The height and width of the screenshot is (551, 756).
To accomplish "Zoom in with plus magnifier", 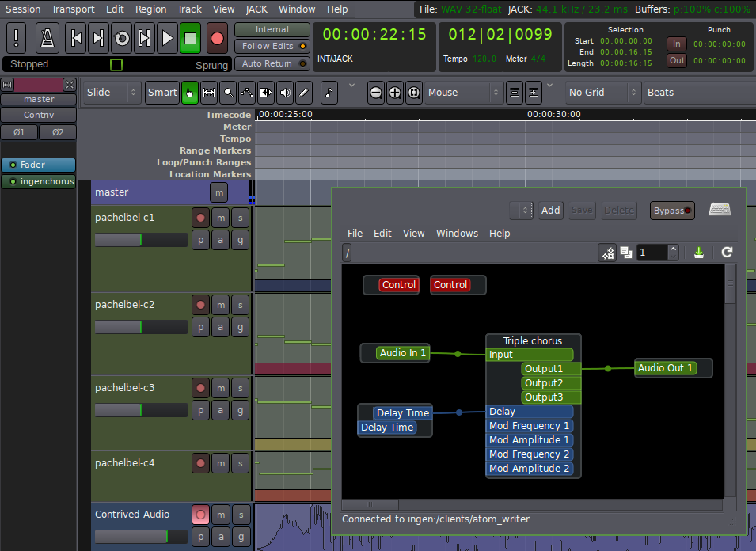I will [395, 93].
